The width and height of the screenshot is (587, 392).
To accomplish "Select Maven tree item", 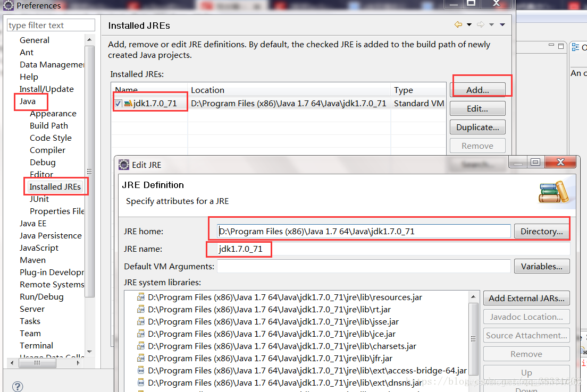I will coord(32,260).
